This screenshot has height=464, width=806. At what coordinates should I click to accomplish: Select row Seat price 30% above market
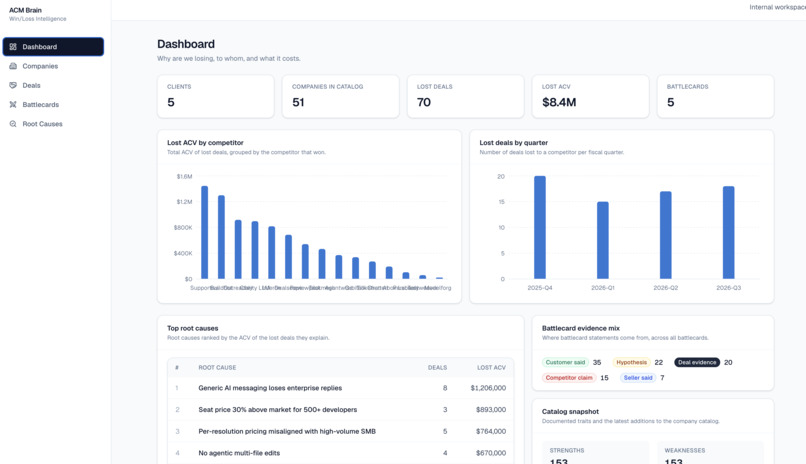pos(340,410)
